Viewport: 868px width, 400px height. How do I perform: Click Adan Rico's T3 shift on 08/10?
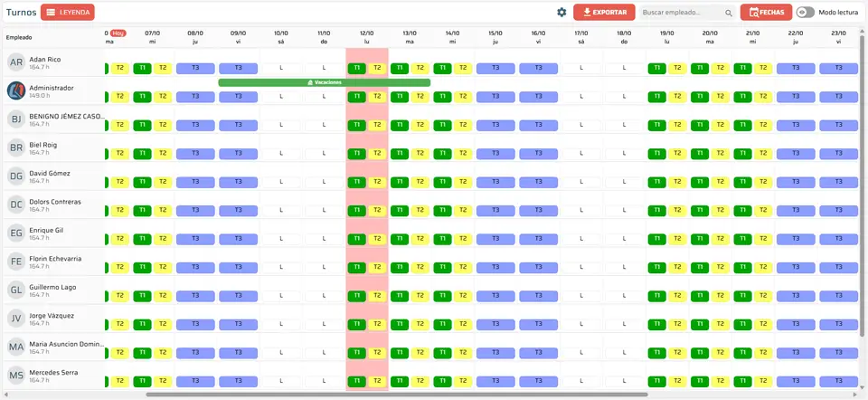[195, 68]
